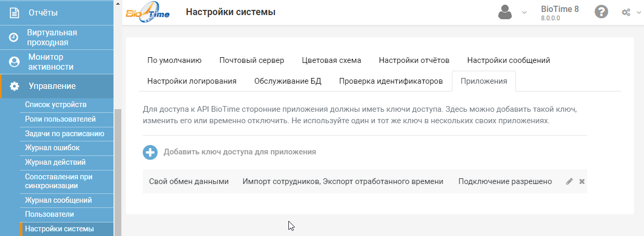The height and width of the screenshot is (236, 644).
Task: Click the blue plus add key icon
Action: click(x=150, y=152)
